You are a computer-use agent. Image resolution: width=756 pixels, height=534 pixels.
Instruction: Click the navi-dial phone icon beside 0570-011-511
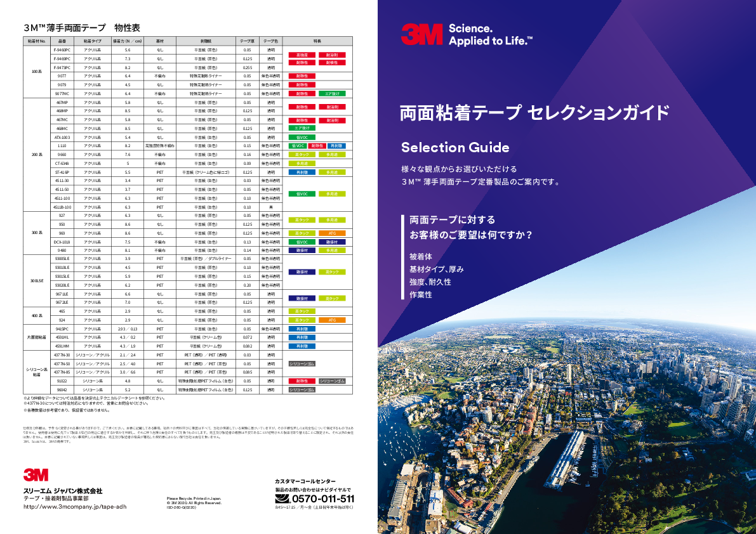point(282,498)
